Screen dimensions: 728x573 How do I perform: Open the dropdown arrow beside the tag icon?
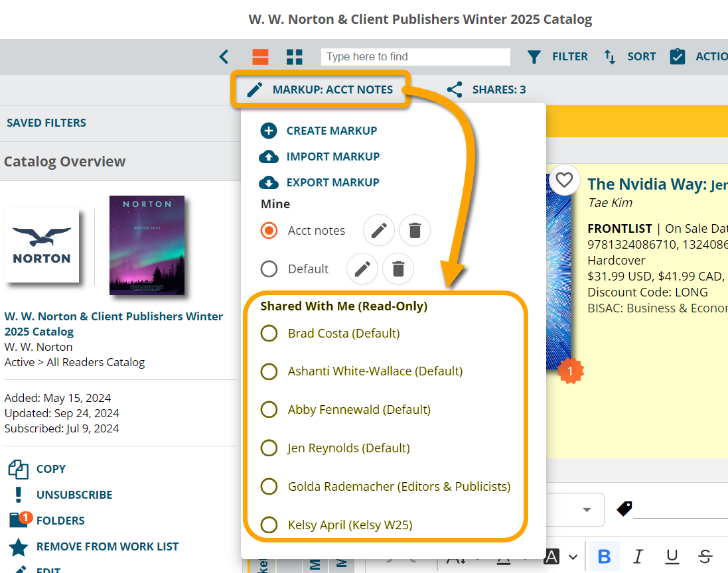point(587,509)
